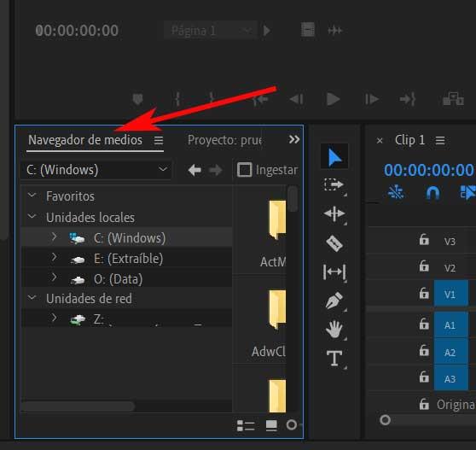The width and height of the screenshot is (476, 450).
Task: Click the file list vertical scrollbar
Action: click(x=293, y=199)
